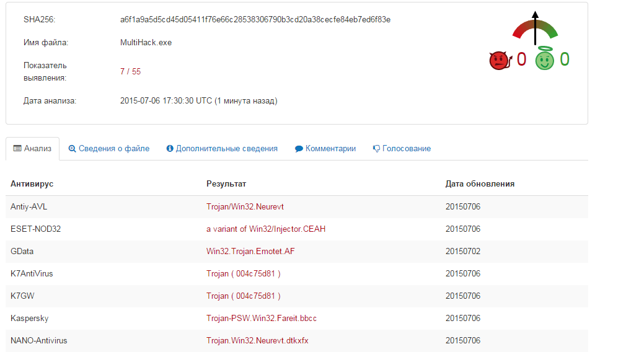644x357 pixels.
Task: Select the Kaspersky Trojan-PSW.Win32.Fareit.bbcc result
Action: coord(262,319)
